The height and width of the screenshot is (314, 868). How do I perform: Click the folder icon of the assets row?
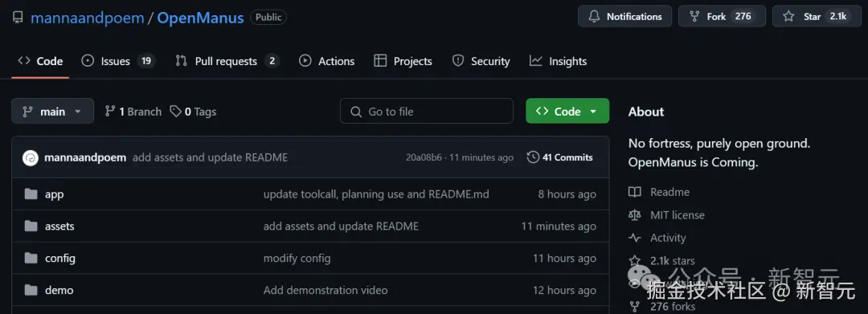(31, 226)
